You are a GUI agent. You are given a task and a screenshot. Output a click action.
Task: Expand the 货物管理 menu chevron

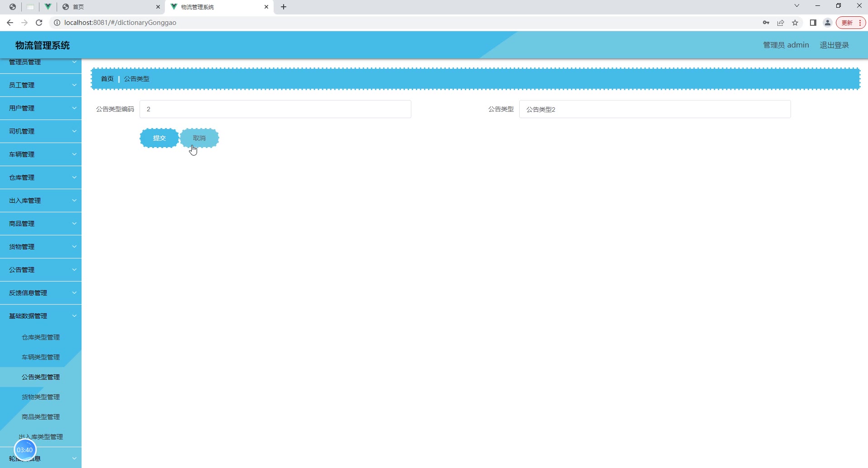pyautogui.click(x=74, y=247)
